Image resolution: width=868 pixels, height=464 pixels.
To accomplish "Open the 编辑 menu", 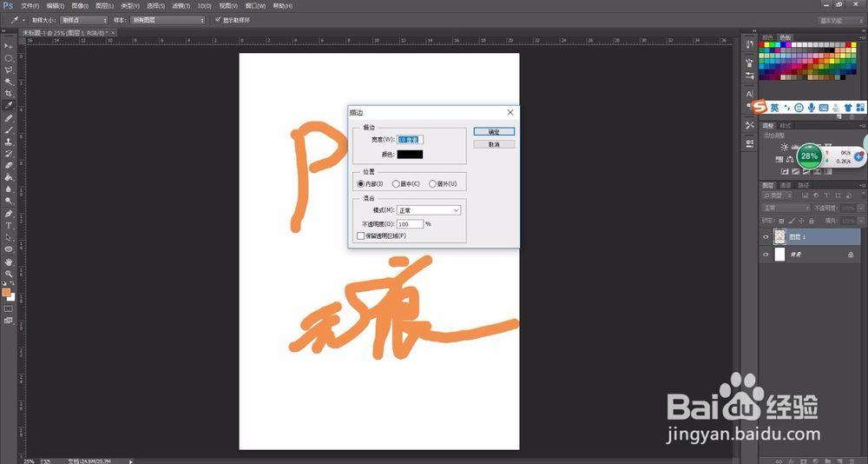I will 55,6.
